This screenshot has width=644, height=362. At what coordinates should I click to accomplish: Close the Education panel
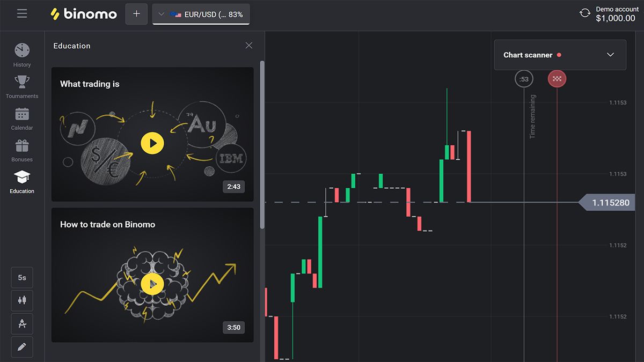248,46
